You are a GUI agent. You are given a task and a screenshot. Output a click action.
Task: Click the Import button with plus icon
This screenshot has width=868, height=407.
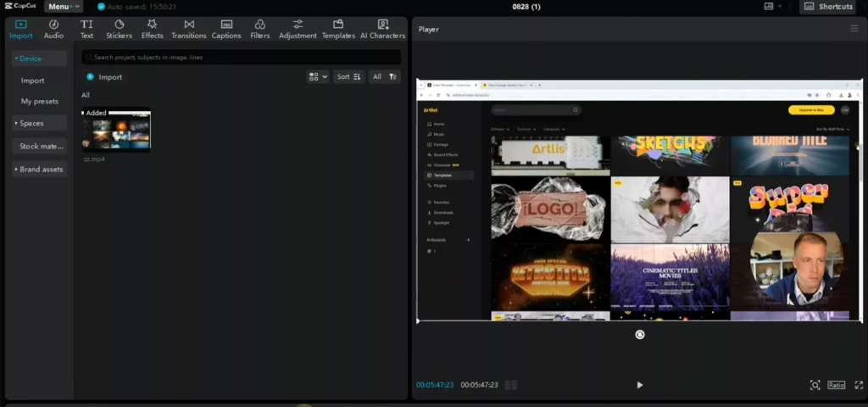click(104, 77)
